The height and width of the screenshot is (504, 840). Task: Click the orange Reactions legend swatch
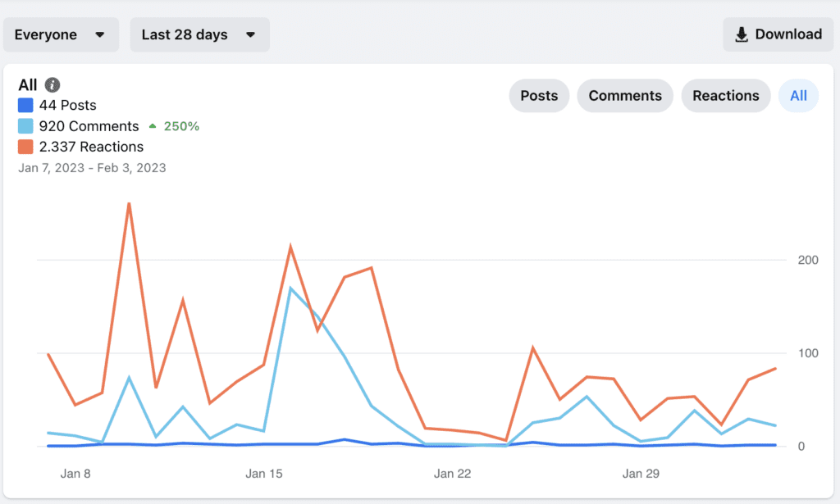(25, 147)
